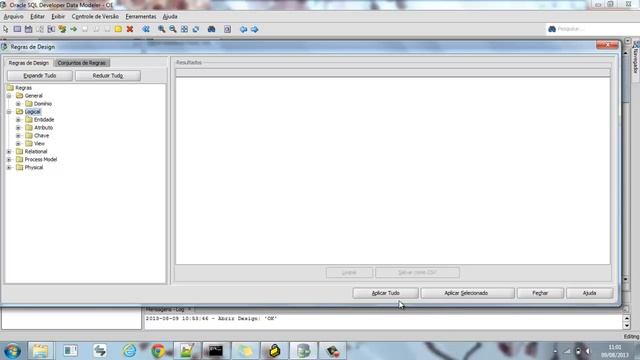Collapse the General rules folder
This screenshot has height=360, width=640.
9,96
